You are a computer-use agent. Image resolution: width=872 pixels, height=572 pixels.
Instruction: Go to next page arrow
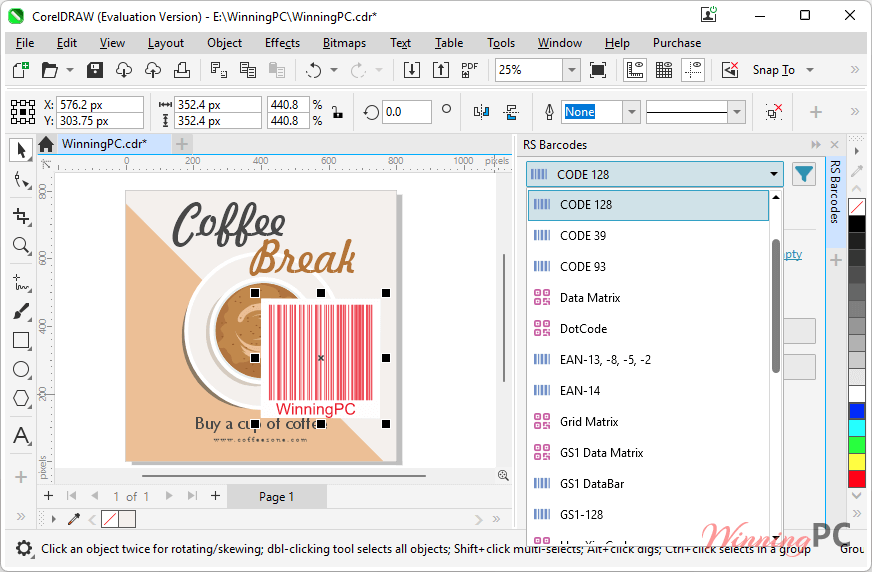(x=169, y=496)
